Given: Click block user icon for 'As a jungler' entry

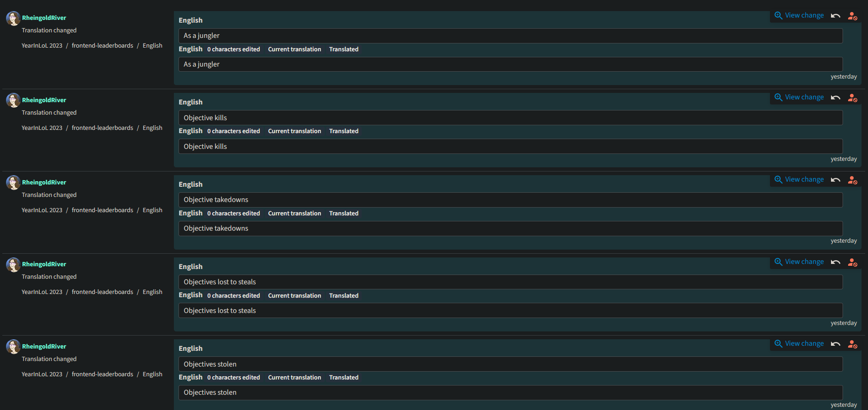Looking at the screenshot, I should pos(853,16).
